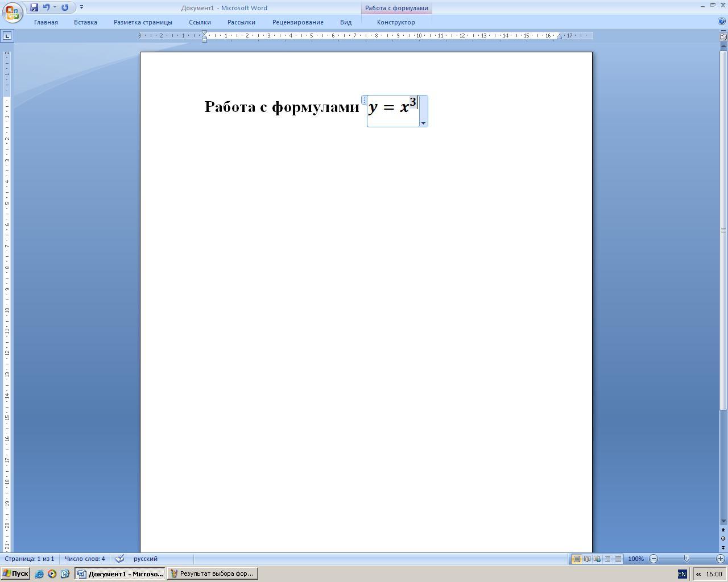The width and height of the screenshot is (728, 582).
Task: Switch to Print Layout view
Action: point(576,559)
